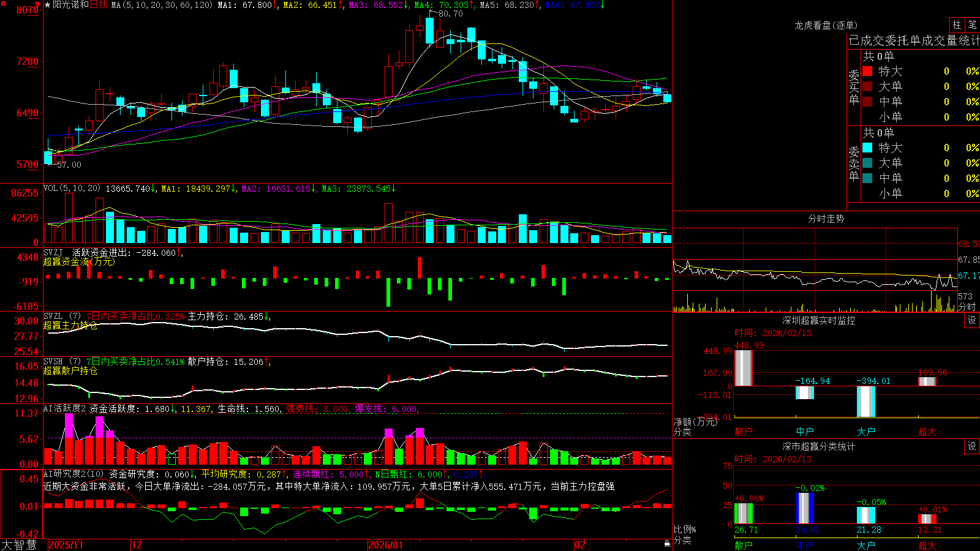Click the 笔 (tick mode) button
Image resolution: width=980 pixels, height=551 pixels.
click(x=972, y=25)
